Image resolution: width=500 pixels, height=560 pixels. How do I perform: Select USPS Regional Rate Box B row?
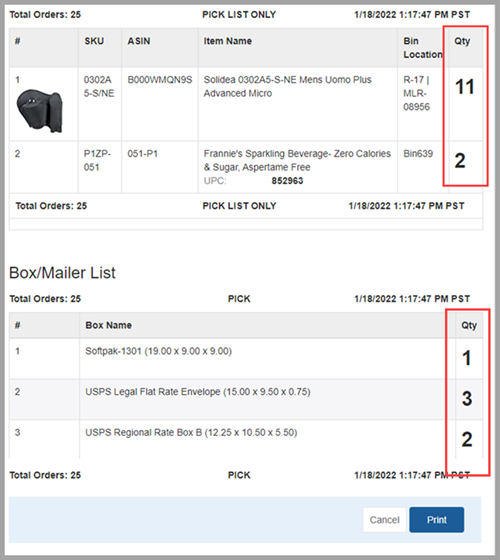pyautogui.click(x=246, y=439)
